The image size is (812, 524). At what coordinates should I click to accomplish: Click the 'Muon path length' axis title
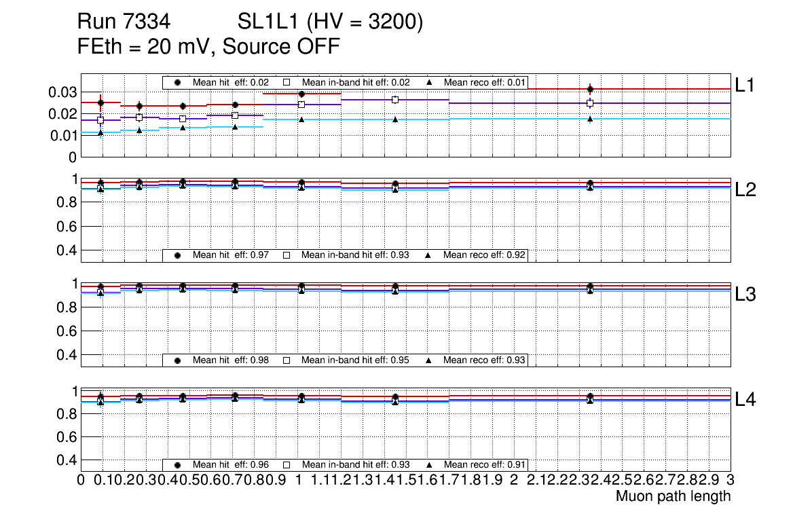point(673,496)
